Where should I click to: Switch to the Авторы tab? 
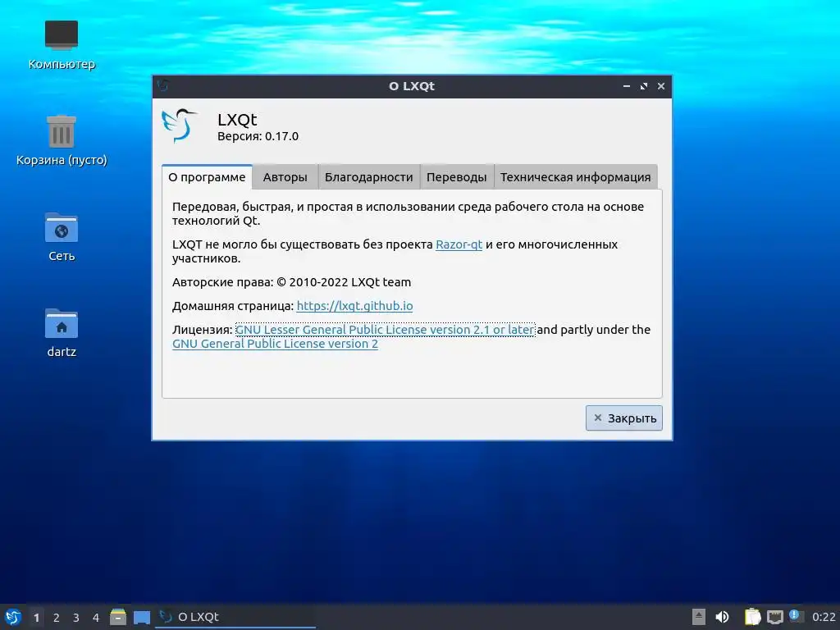285,177
